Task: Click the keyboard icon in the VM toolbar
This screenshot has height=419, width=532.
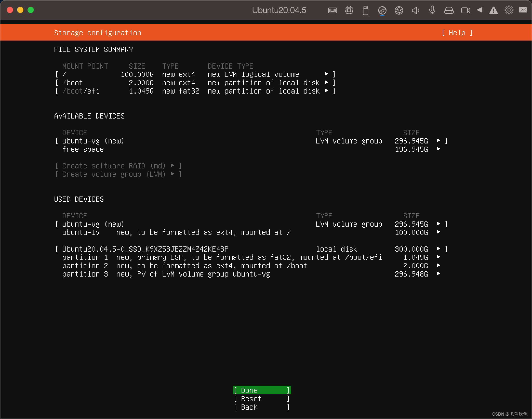Action: (x=332, y=10)
